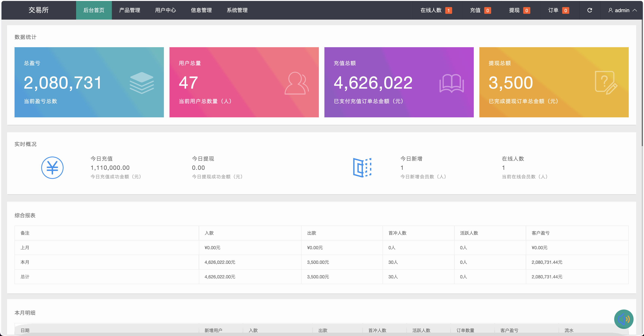This screenshot has height=336, width=644.
Task: Open the 用户中心 menu
Action: pos(165,10)
